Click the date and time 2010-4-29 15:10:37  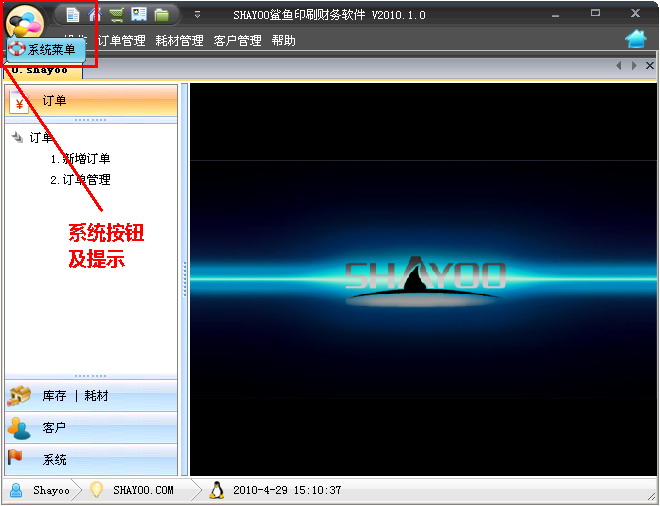(x=287, y=490)
